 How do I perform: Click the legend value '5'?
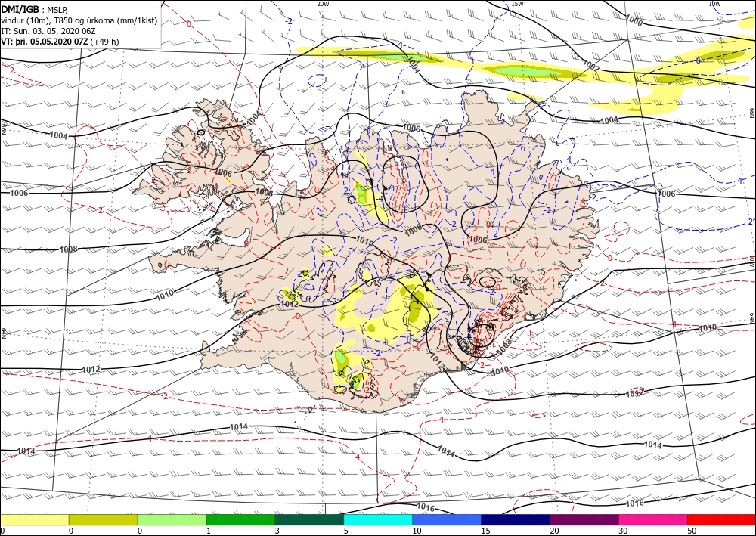tap(346, 531)
